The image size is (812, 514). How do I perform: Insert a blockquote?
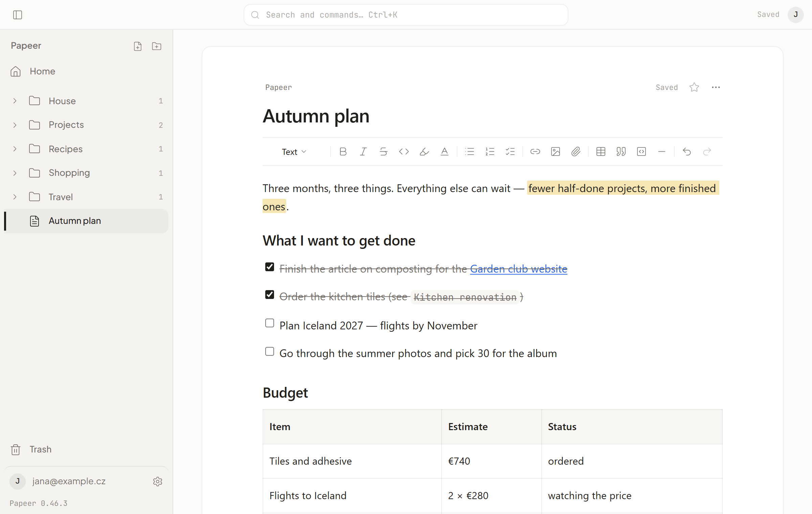click(621, 151)
